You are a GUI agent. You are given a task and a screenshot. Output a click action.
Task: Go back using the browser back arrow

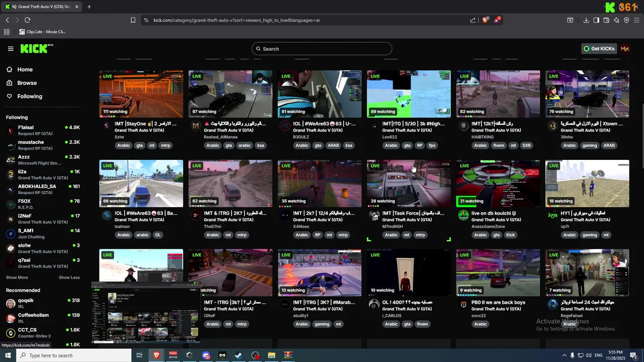click(7, 20)
